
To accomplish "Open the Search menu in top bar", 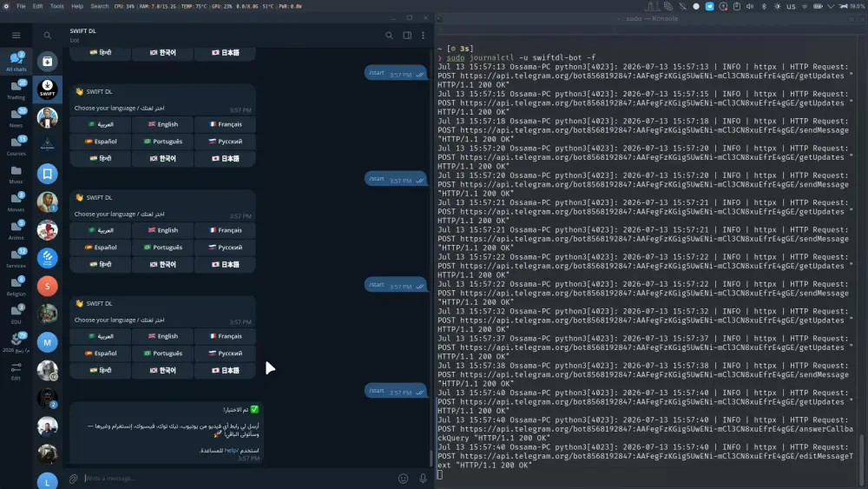I will [x=100, y=6].
